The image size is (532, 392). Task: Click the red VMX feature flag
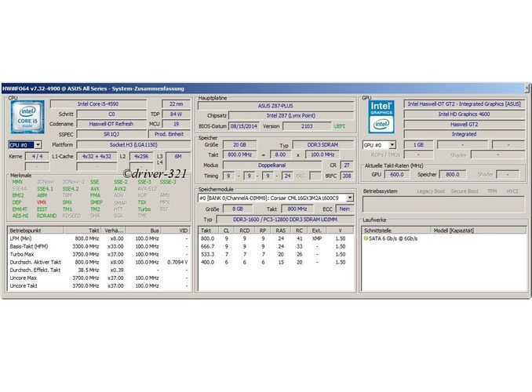click(x=42, y=202)
